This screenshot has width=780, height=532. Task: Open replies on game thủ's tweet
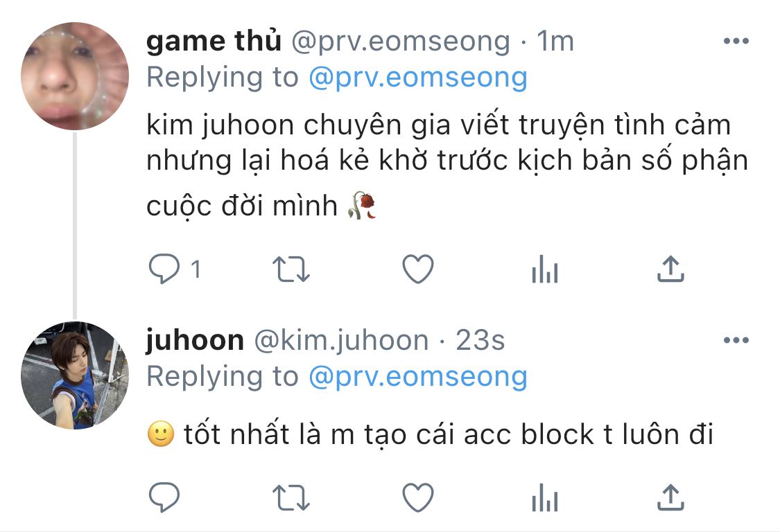point(164,269)
